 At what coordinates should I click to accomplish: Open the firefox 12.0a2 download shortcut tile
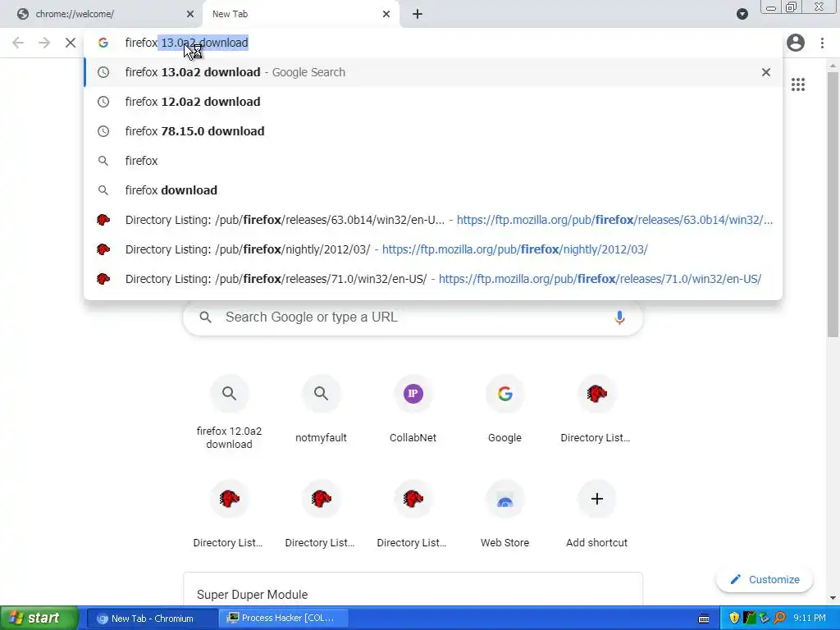[230, 413]
